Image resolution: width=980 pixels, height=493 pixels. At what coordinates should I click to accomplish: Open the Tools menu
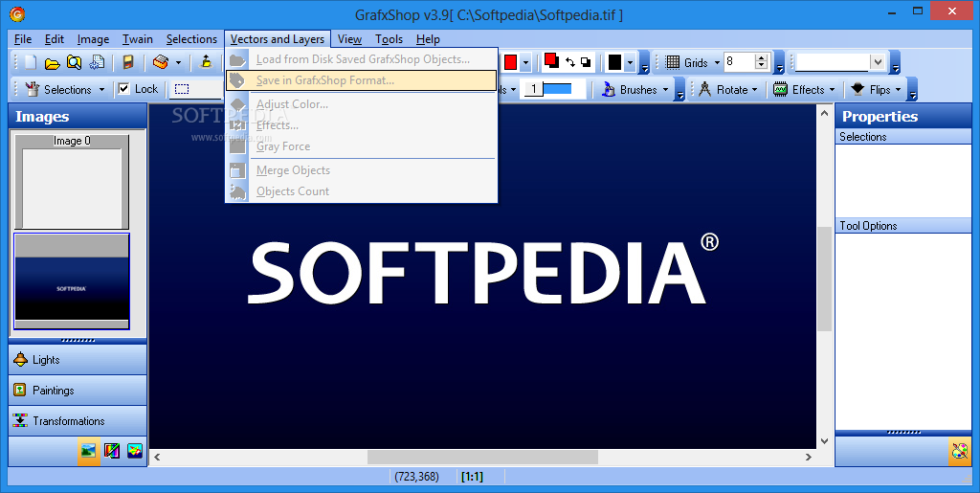click(389, 38)
